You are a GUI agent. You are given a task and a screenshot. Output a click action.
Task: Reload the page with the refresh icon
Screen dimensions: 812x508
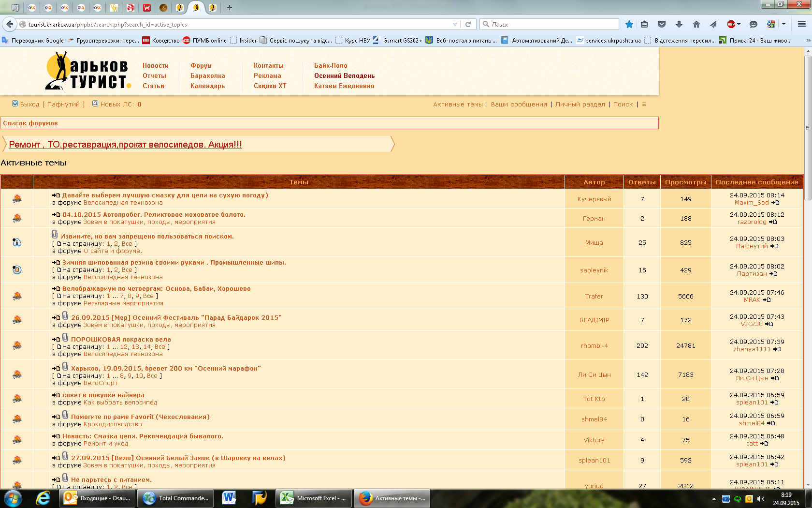(x=468, y=24)
